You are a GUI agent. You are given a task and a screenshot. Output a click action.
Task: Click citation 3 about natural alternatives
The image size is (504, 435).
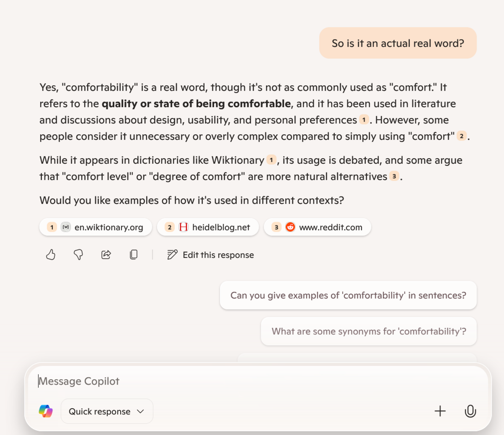(394, 176)
